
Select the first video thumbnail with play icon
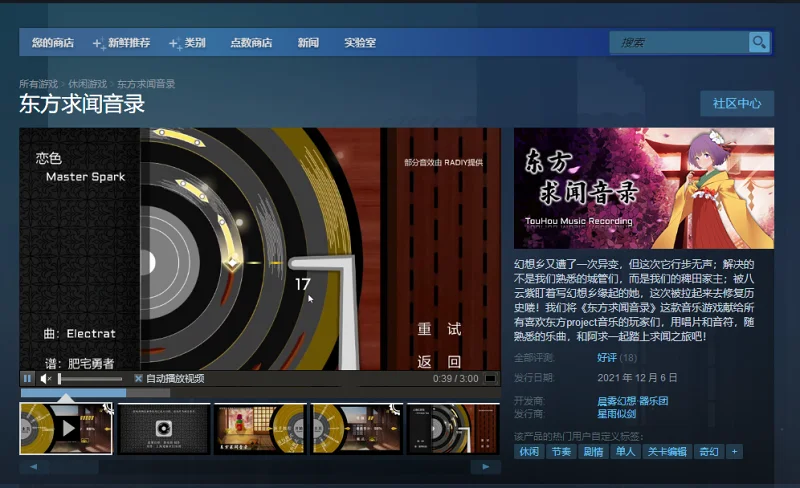tap(66, 428)
